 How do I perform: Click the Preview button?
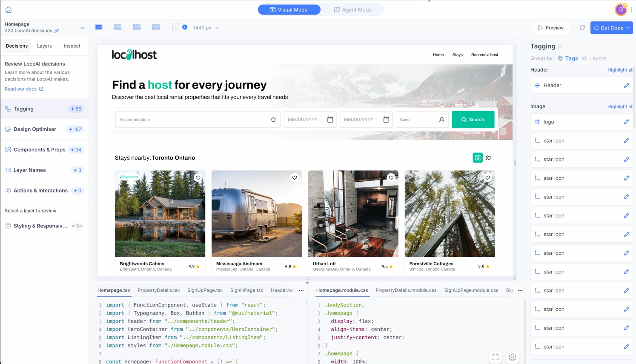pyautogui.click(x=551, y=28)
